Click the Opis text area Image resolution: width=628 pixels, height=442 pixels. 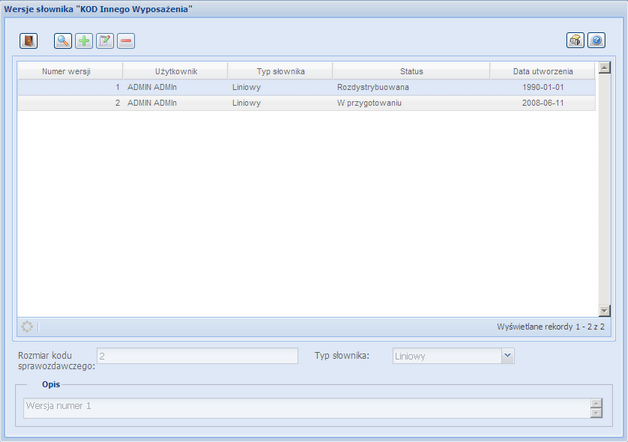[305, 408]
